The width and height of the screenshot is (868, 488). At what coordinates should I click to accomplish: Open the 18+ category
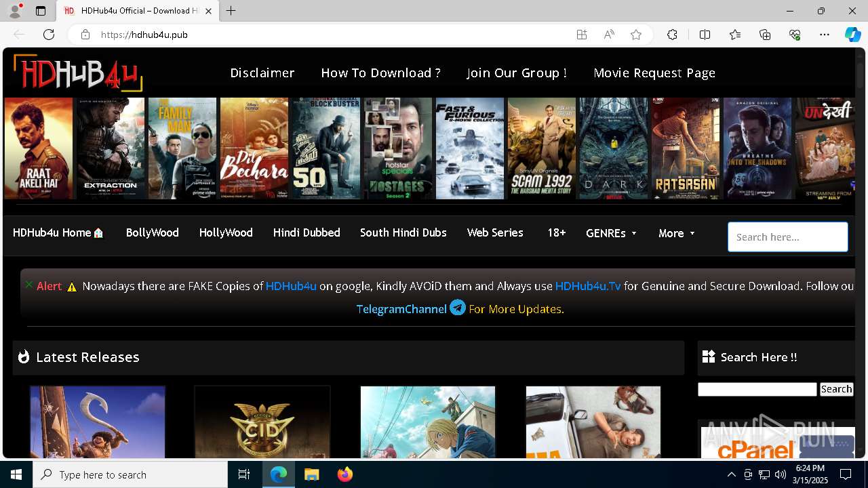click(557, 232)
